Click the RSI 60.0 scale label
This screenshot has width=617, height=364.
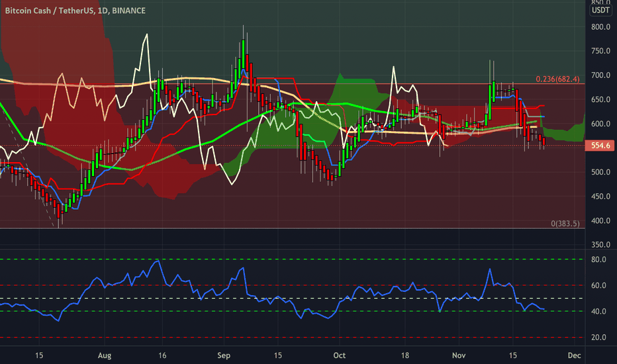pyautogui.click(x=598, y=285)
